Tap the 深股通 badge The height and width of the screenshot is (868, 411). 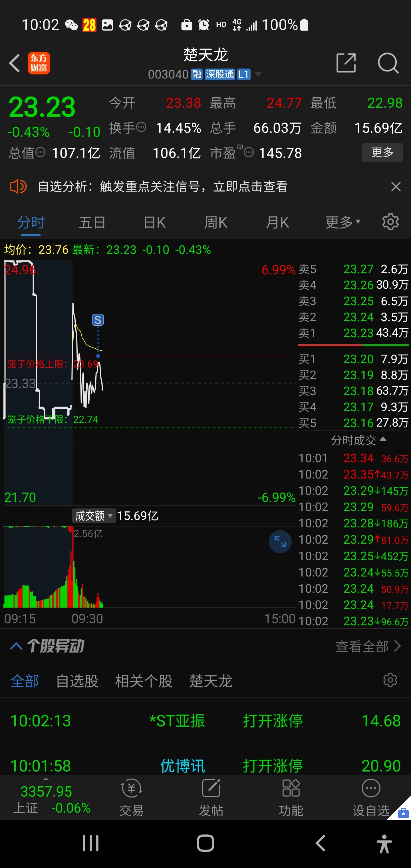pyautogui.click(x=220, y=74)
